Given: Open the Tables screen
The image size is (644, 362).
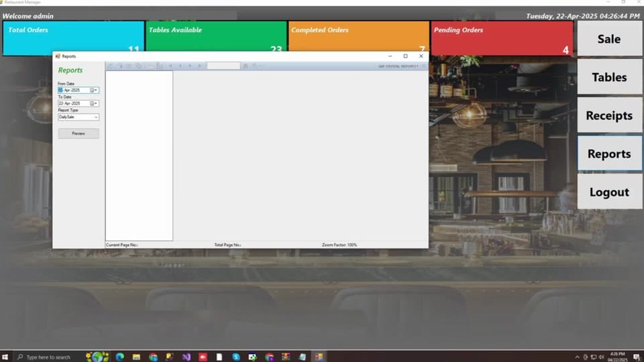Looking at the screenshot, I should [x=610, y=77].
